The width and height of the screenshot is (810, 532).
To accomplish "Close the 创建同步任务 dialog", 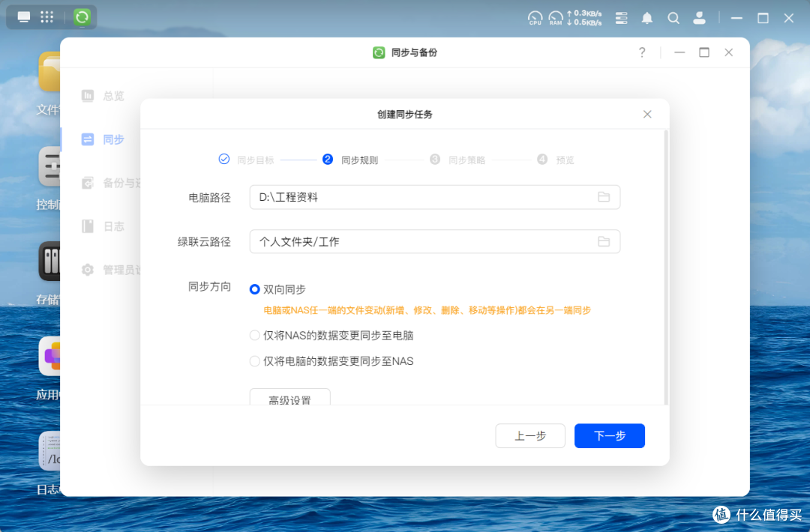I will (647, 114).
